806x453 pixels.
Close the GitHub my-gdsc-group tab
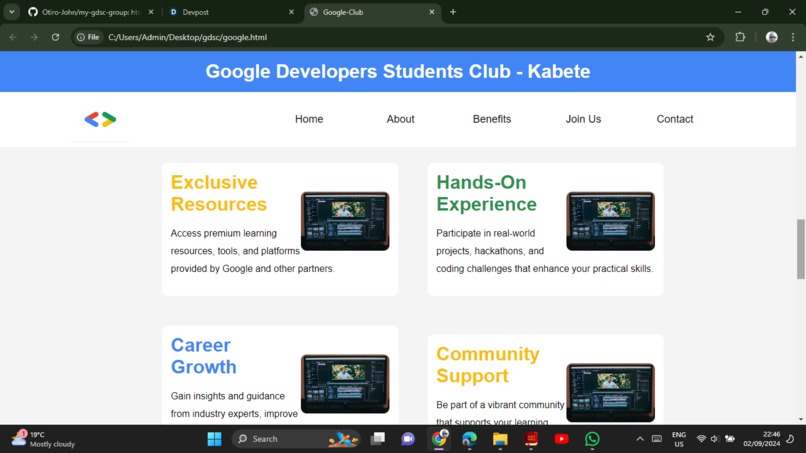(151, 12)
